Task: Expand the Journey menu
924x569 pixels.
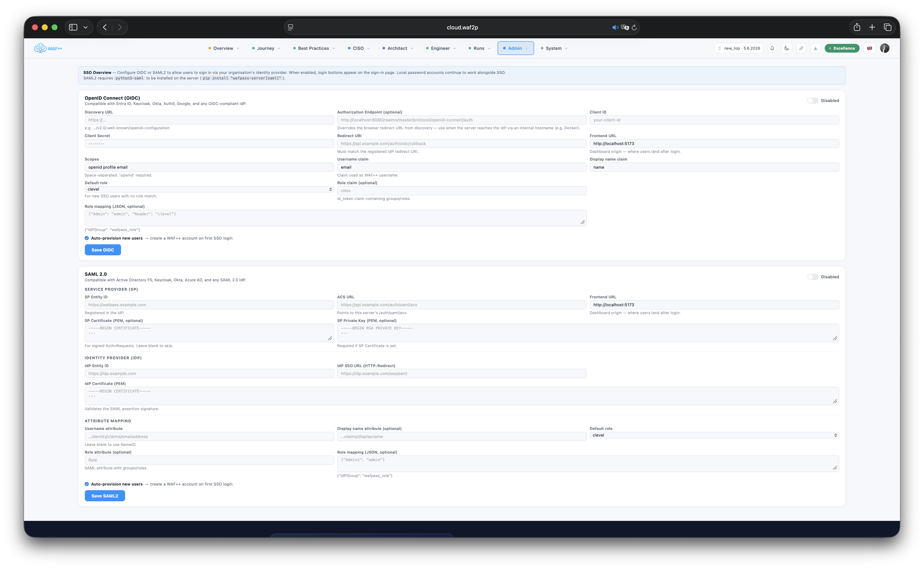Action: tap(266, 48)
